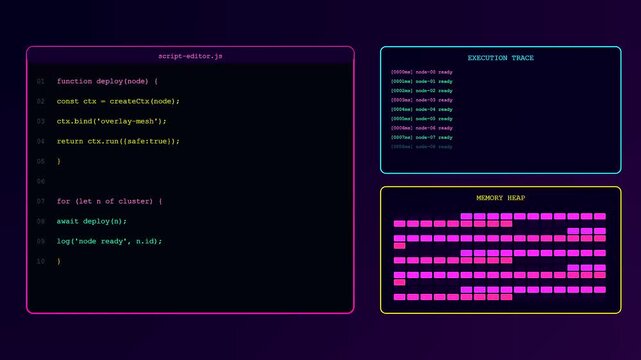Click the MEMORY HEAP panel title

[500, 198]
